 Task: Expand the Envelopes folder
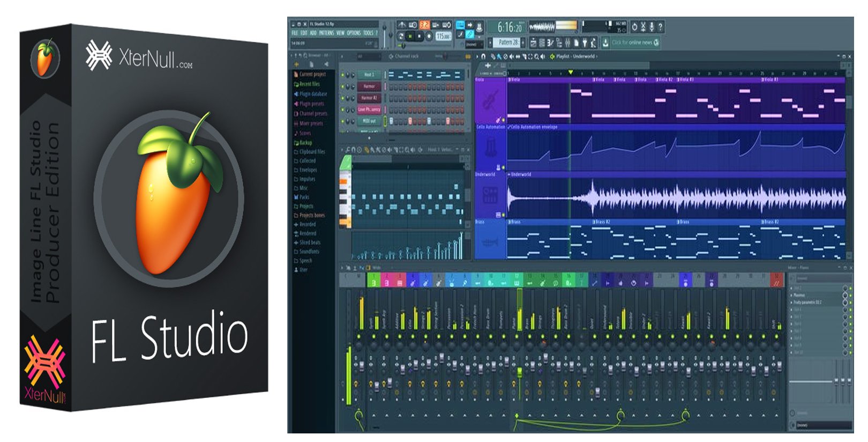pyautogui.click(x=306, y=170)
